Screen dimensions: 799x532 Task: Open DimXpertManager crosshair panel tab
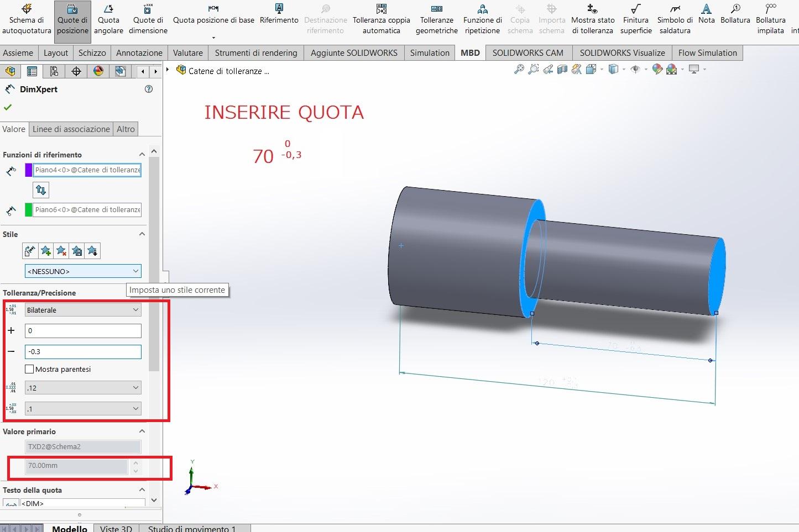[76, 71]
